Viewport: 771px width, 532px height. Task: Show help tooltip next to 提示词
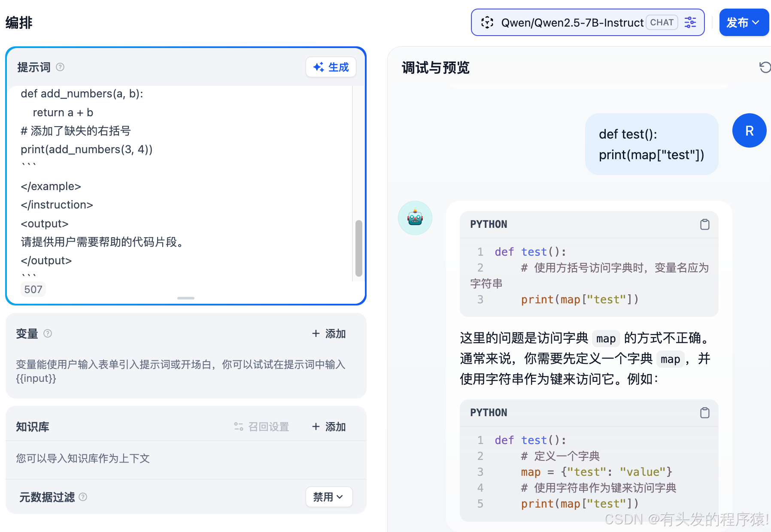[60, 67]
